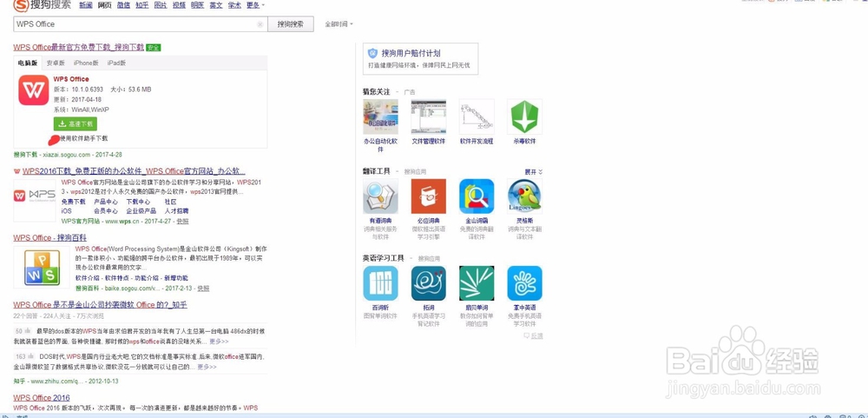Open WPS Office最新官方免费下载 result title
The width and height of the screenshot is (868, 418).
79,48
